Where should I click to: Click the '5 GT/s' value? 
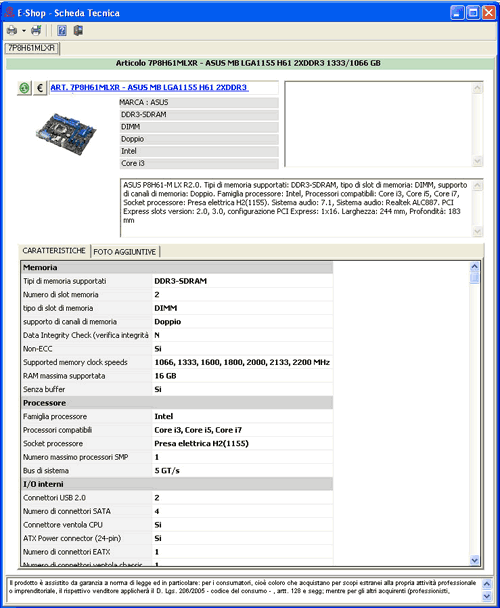point(167,471)
